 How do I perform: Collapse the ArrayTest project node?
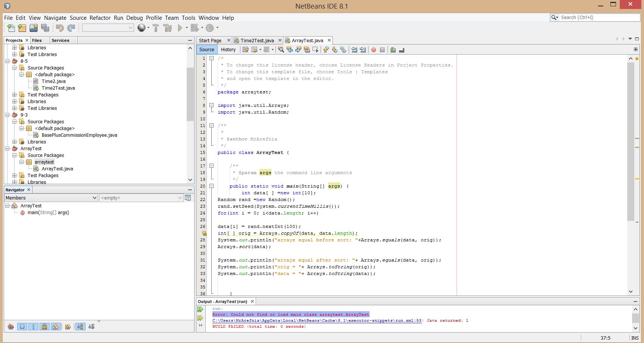coord(7,149)
